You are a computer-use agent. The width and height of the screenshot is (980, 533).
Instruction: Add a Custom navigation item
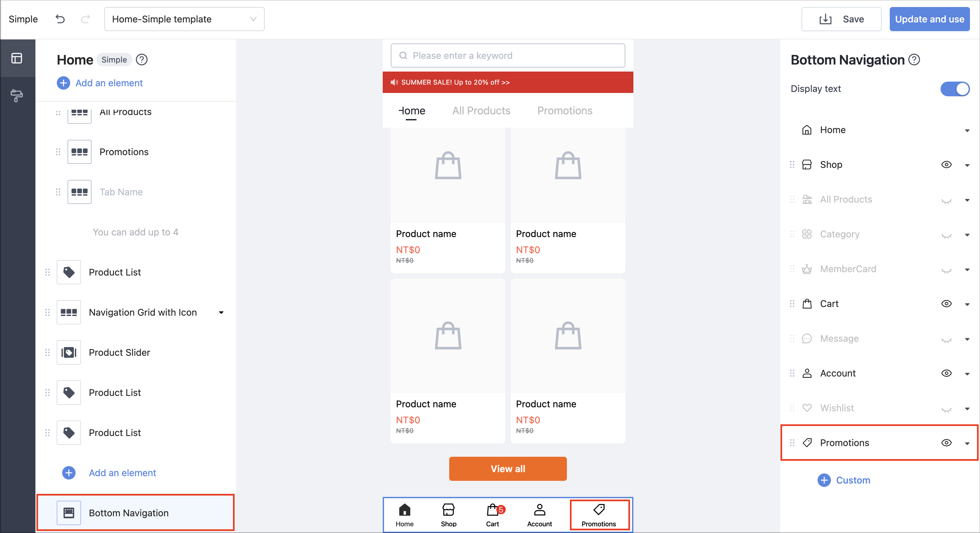pyautogui.click(x=843, y=480)
